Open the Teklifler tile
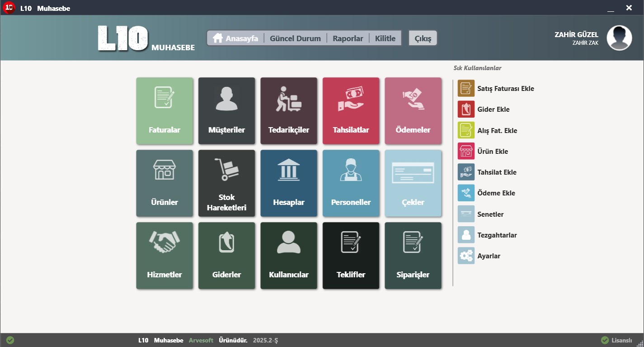The height and width of the screenshot is (347, 644). click(x=351, y=256)
